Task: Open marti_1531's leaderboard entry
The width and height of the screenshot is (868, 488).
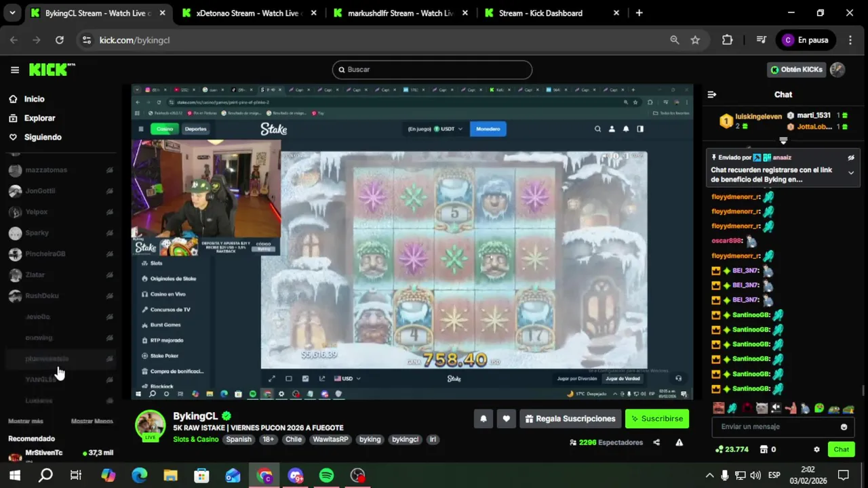Action: point(817,116)
